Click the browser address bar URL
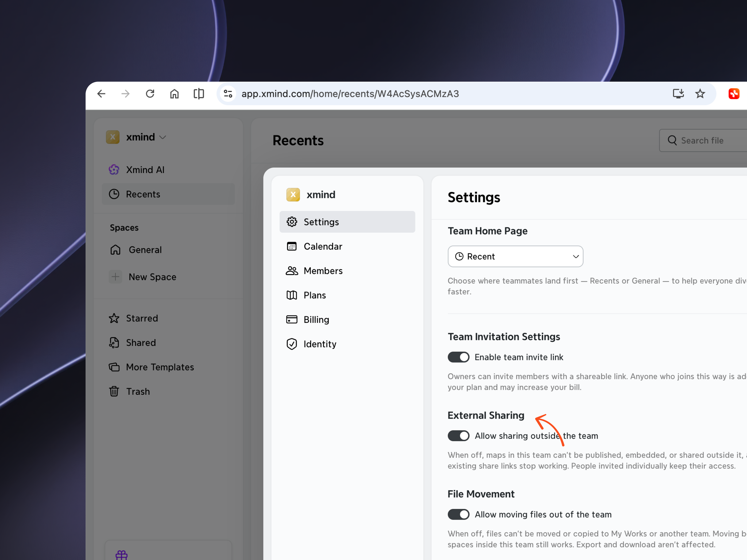The width and height of the screenshot is (747, 560). point(350,94)
